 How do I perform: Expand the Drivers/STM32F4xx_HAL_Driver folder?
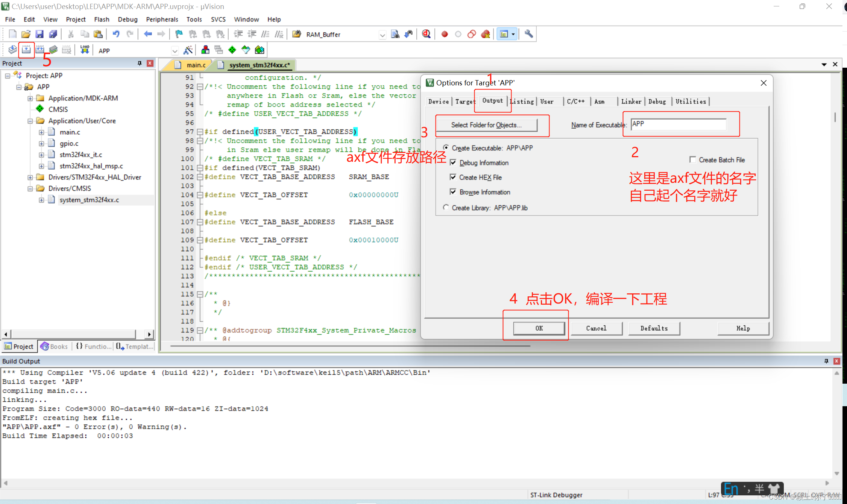click(x=30, y=177)
